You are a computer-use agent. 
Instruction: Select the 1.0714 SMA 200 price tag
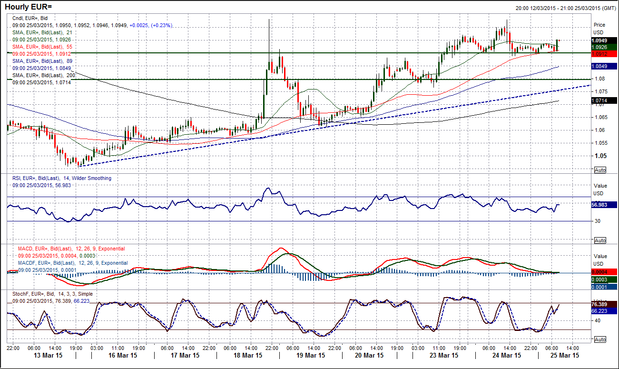click(x=604, y=101)
